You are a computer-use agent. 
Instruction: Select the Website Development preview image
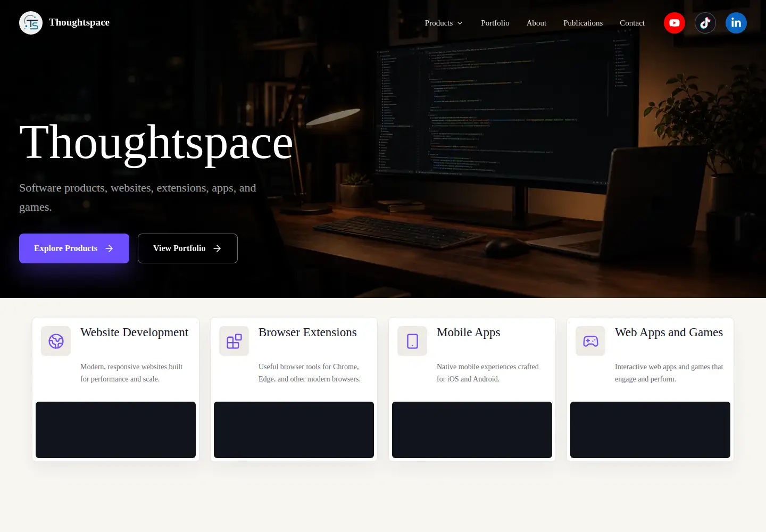click(115, 430)
